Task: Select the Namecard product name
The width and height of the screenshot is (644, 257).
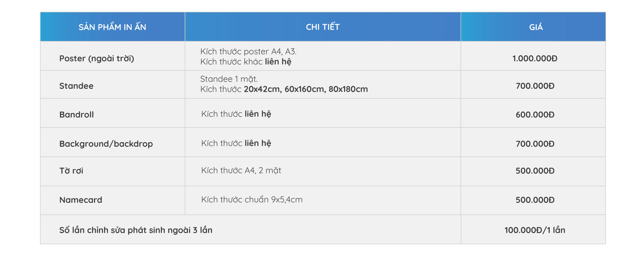Action: [81, 200]
